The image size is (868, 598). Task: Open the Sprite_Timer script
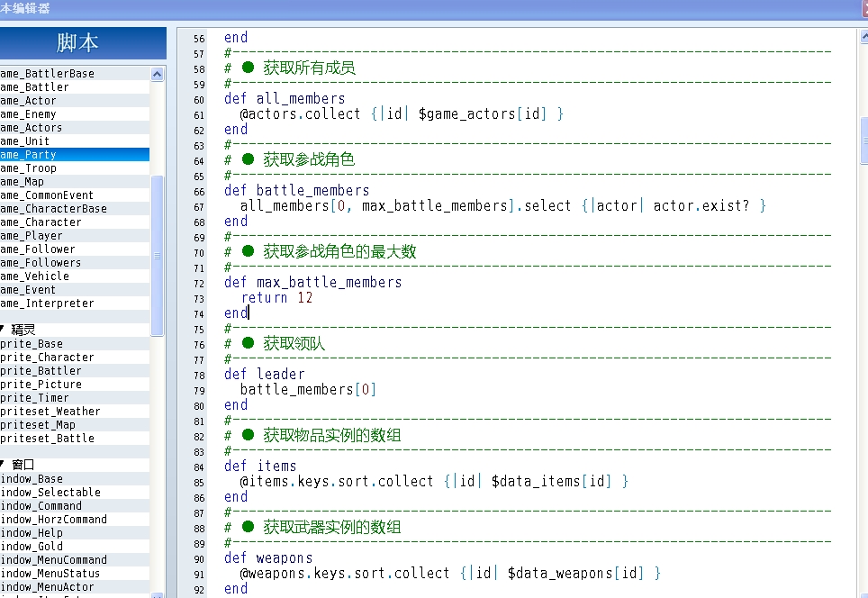point(75,397)
